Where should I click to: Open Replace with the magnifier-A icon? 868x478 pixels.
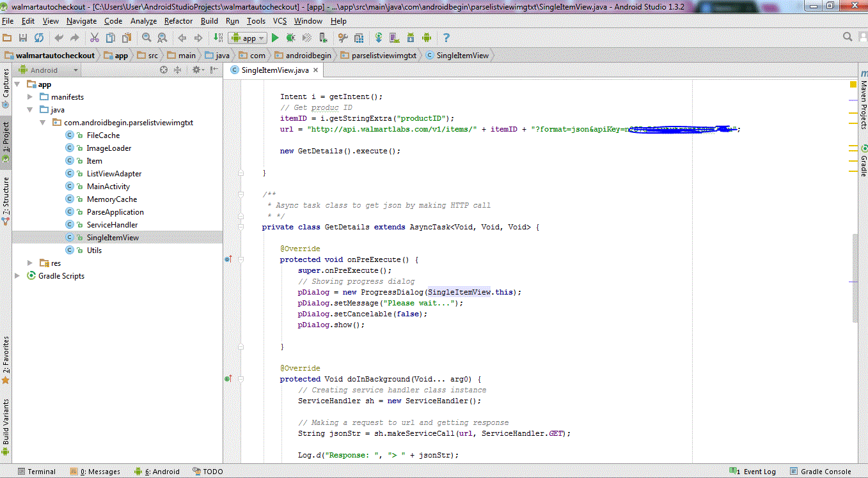point(162,38)
